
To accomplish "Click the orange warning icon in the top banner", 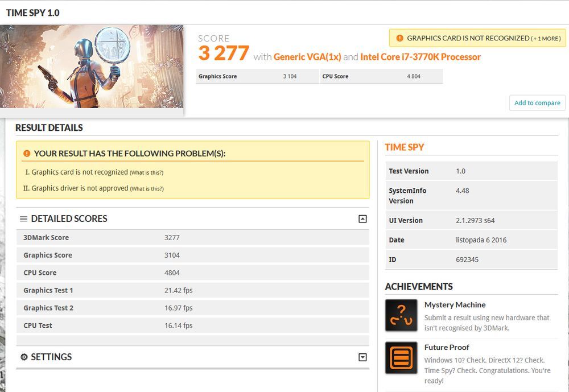I will coord(399,38).
